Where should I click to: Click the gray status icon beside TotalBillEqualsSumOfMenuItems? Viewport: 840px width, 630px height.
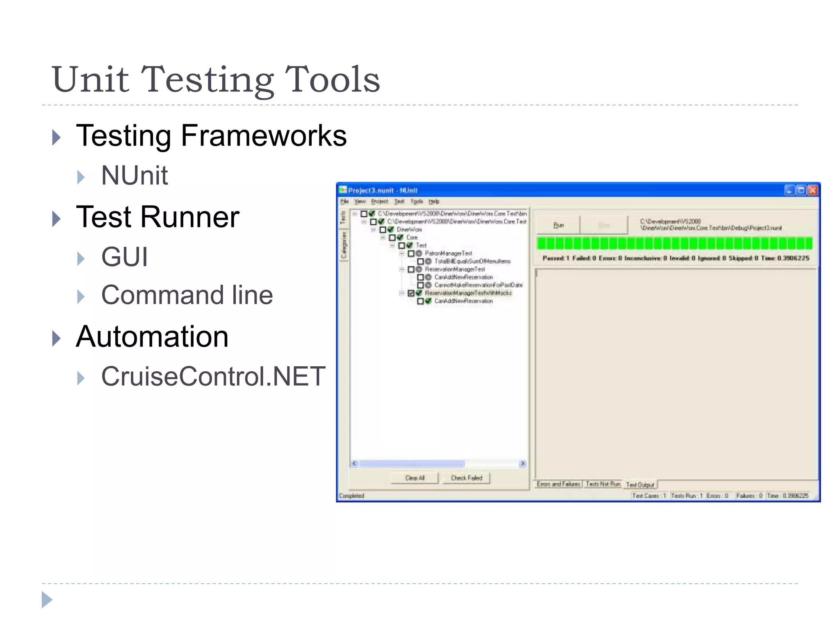428,261
